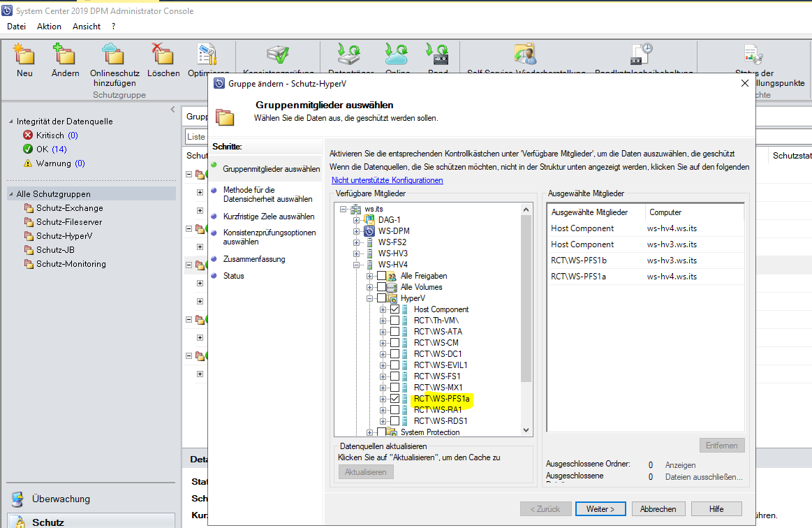Click the Weiter > button
The image size is (812, 528).
(600, 509)
